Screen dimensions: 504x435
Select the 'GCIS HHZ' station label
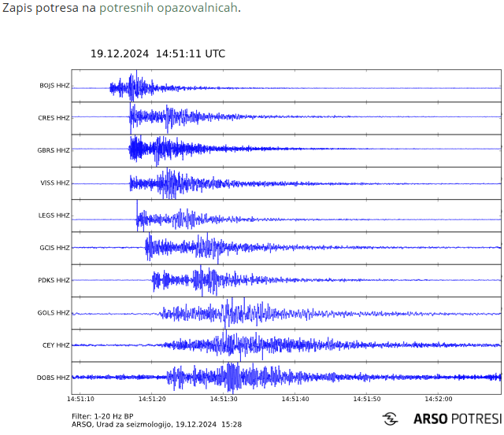pos(54,248)
